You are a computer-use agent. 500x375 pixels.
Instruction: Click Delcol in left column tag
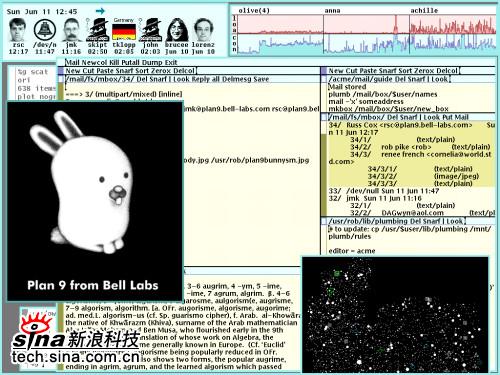click(x=184, y=71)
